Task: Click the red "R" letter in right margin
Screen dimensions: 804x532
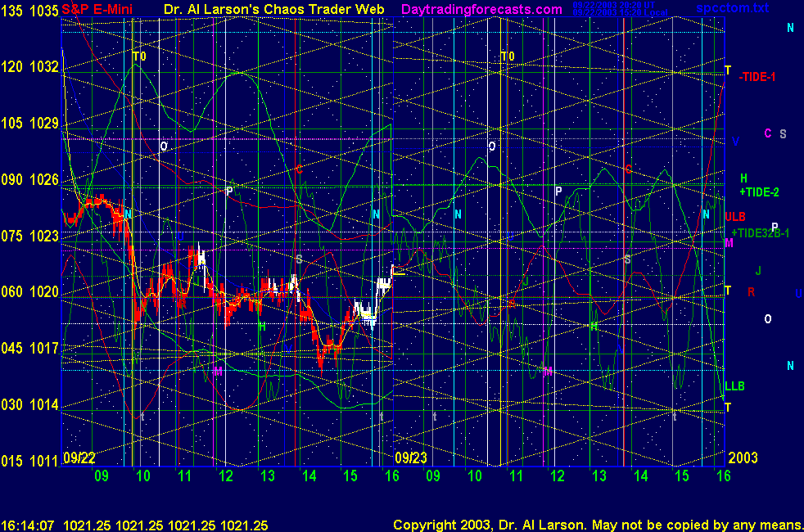Action: (x=751, y=292)
